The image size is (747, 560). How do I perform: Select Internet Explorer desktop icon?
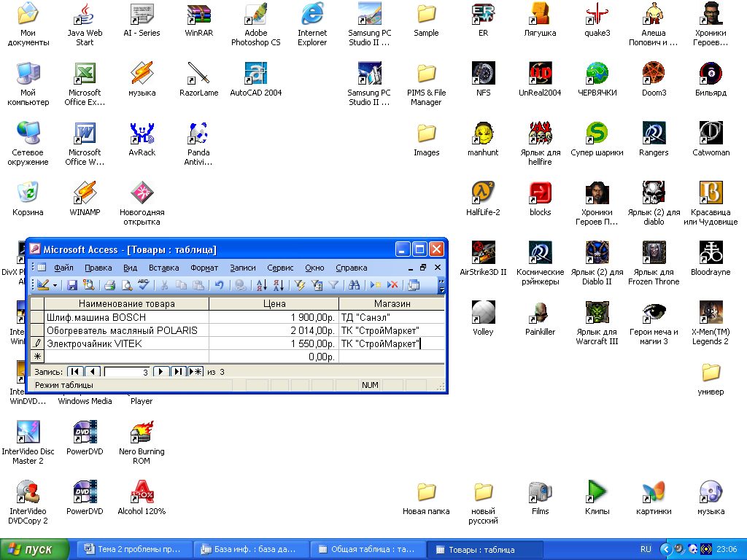(312, 25)
